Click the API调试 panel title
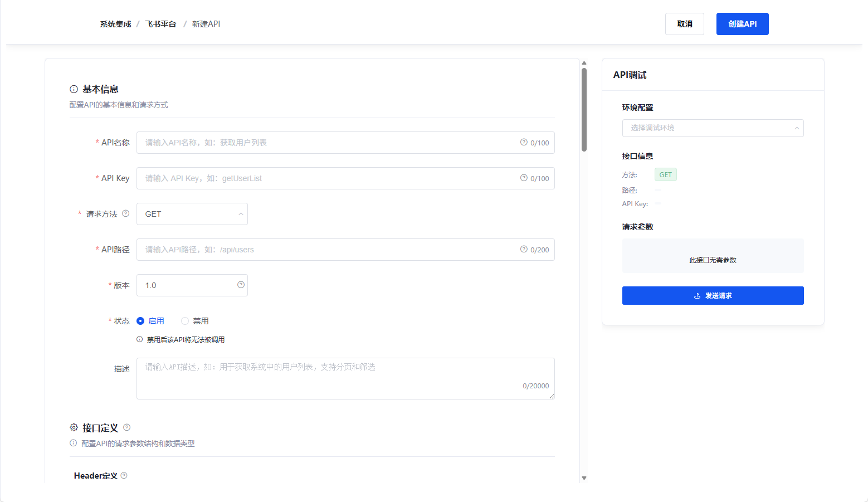This screenshot has height=502, width=868. tap(630, 75)
